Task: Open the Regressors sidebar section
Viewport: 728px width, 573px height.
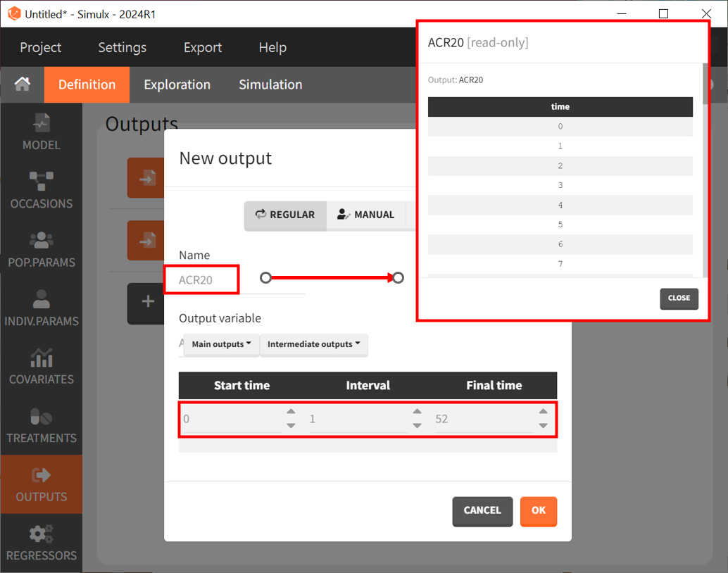Action: [x=41, y=543]
